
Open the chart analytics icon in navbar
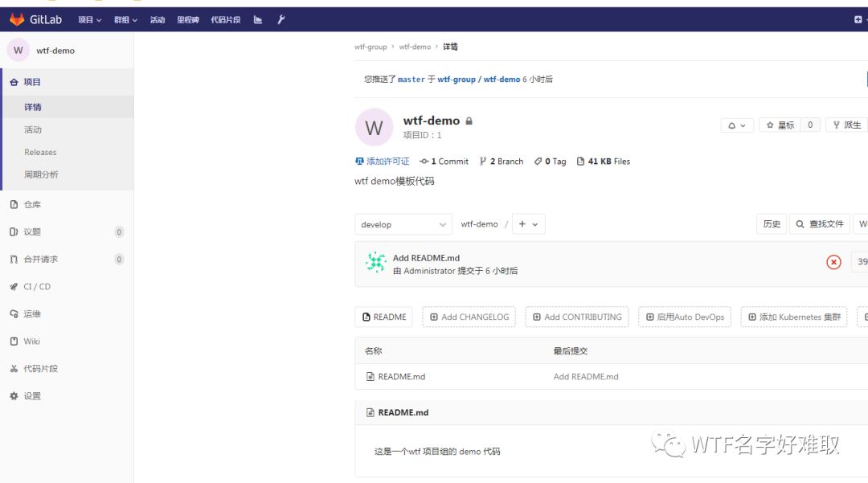[x=258, y=19]
